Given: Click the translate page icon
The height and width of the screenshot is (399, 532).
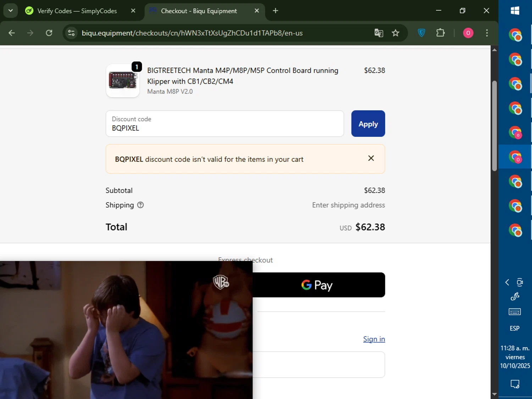Looking at the screenshot, I should click(x=379, y=33).
